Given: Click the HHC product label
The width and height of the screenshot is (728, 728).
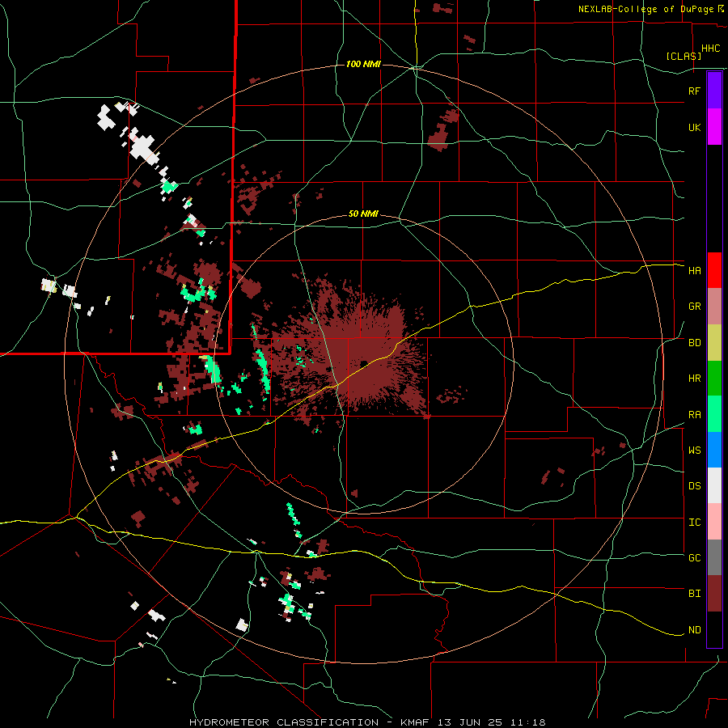Looking at the screenshot, I should click(x=711, y=49).
